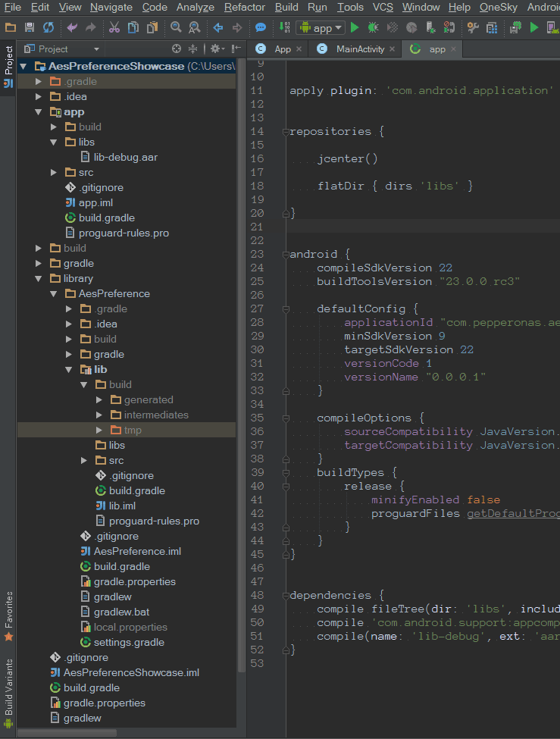Click the Debug app bug icon
Screen dimensions: 560x739
click(x=374, y=27)
